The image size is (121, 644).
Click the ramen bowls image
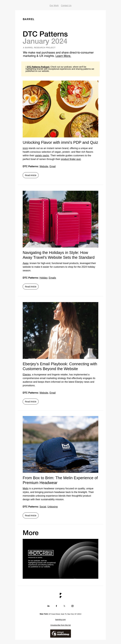point(60,109)
